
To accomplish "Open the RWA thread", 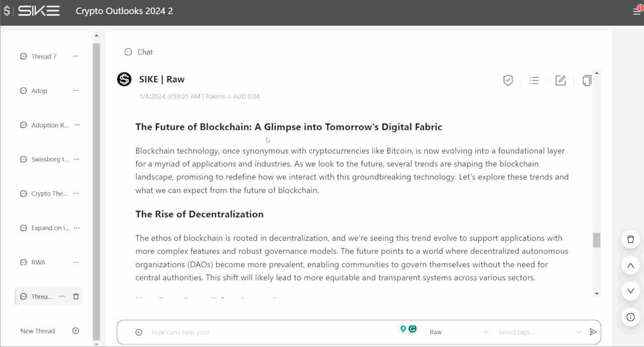I will [38, 262].
